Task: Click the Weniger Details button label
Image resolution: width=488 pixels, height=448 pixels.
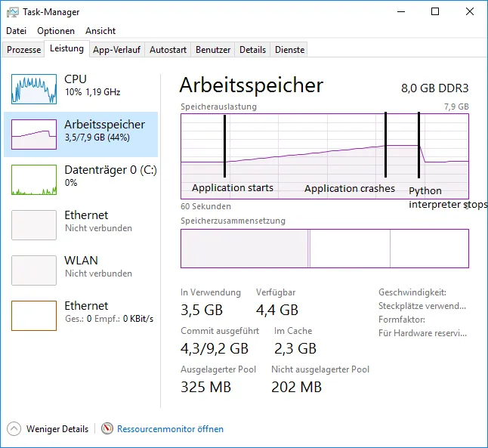Action: point(57,428)
